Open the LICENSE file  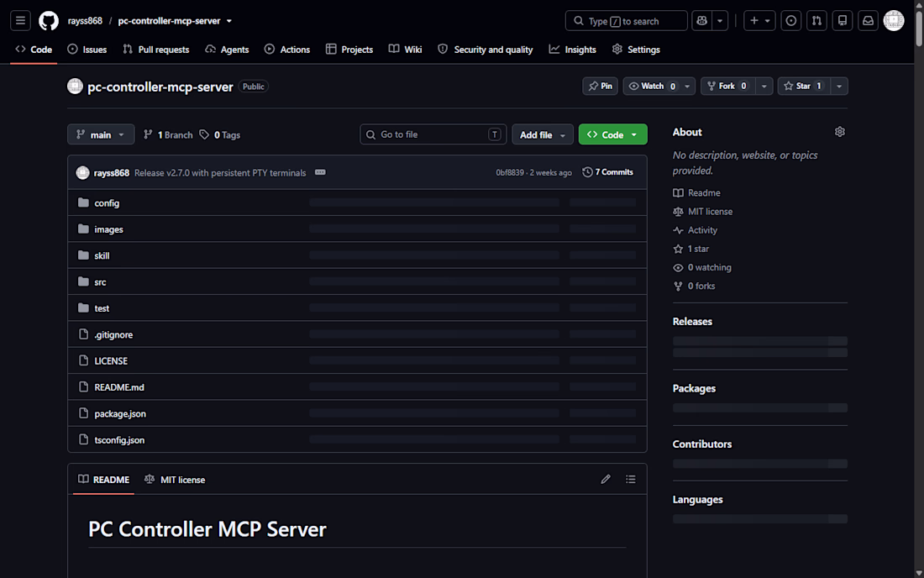[111, 361]
